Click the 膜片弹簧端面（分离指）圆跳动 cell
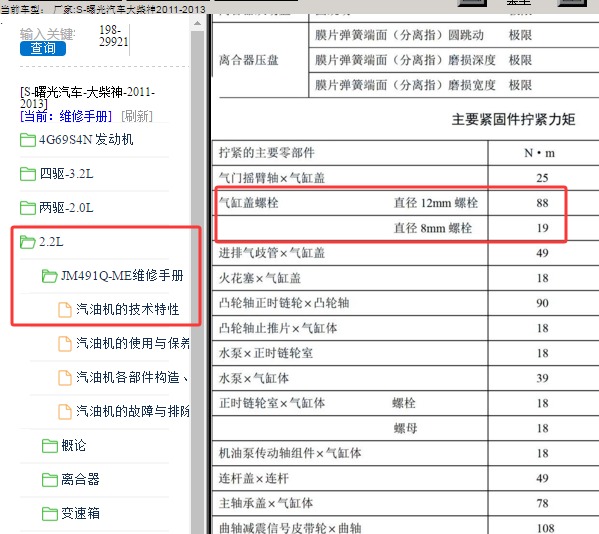 (399, 35)
